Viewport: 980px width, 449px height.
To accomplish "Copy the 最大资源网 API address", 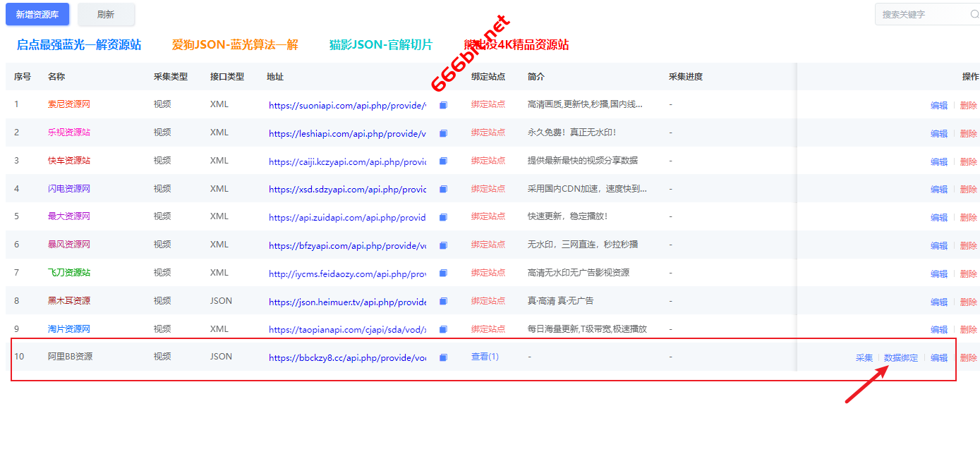I will click(x=443, y=217).
